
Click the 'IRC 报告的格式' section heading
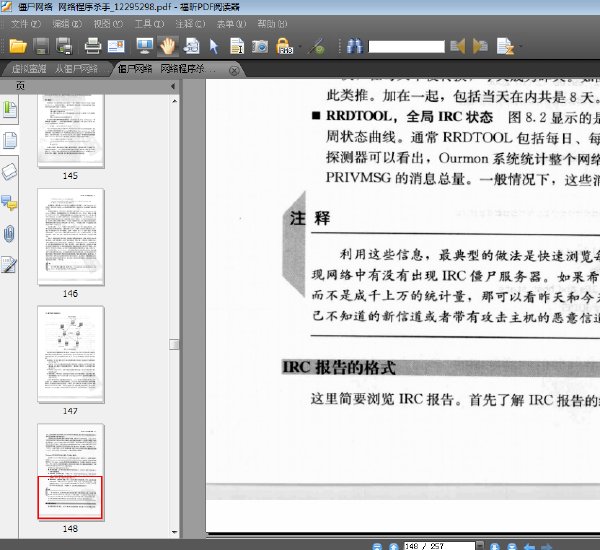339,367
